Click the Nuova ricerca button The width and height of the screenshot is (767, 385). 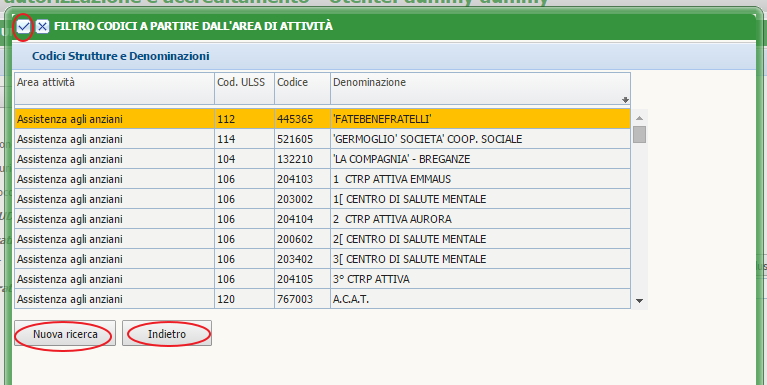click(65, 334)
